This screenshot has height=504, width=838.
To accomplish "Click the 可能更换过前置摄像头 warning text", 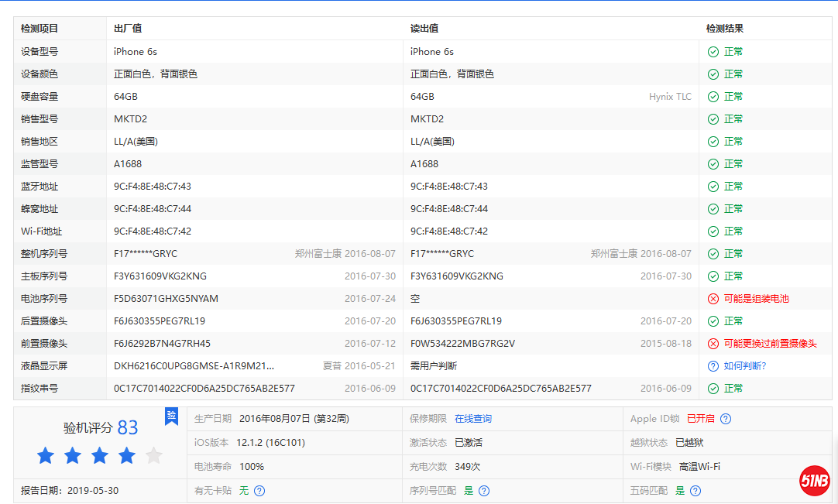I will pyautogui.click(x=770, y=344).
